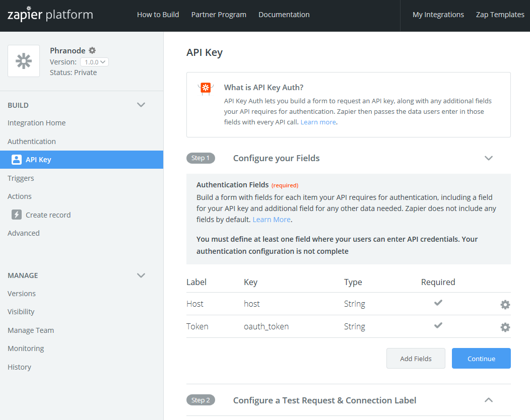Open Documentation in top navigation
The width and height of the screenshot is (530, 420).
284,15
